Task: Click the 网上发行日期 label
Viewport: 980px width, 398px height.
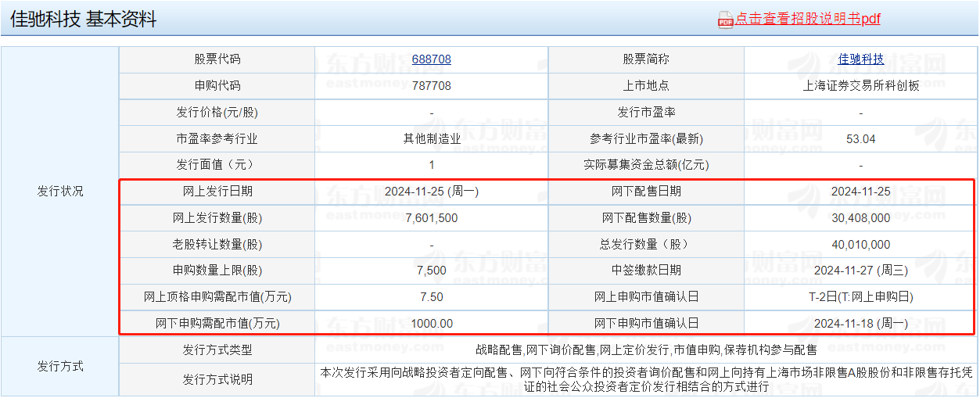Action: (x=217, y=192)
